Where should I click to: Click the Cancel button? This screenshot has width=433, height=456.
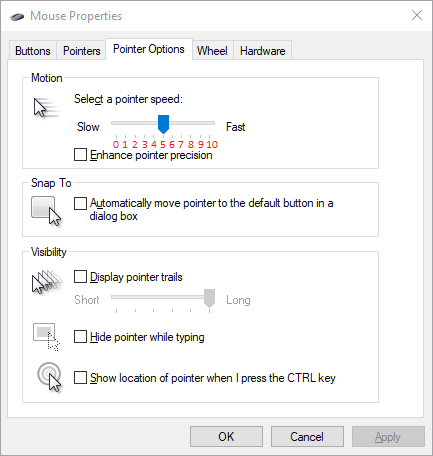tap(307, 436)
